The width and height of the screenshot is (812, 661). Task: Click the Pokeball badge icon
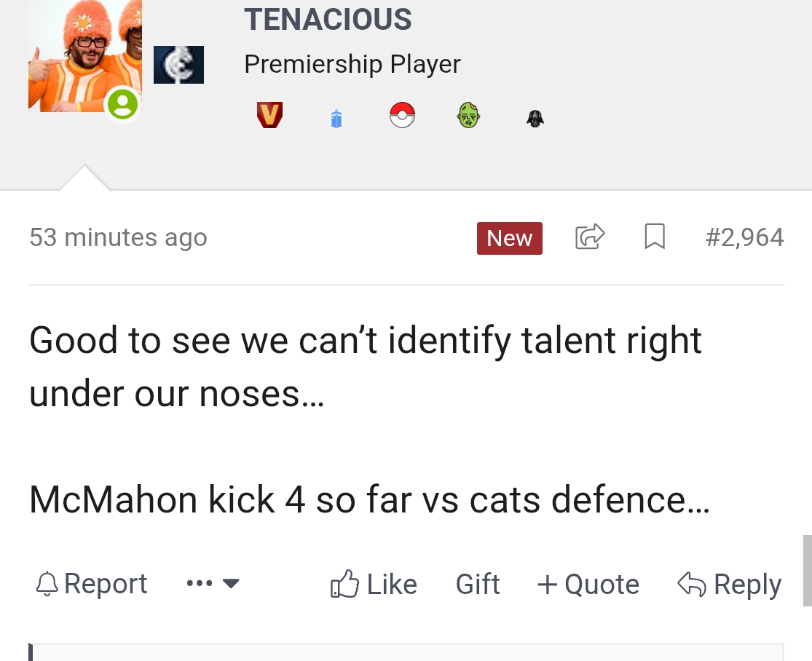coord(403,115)
